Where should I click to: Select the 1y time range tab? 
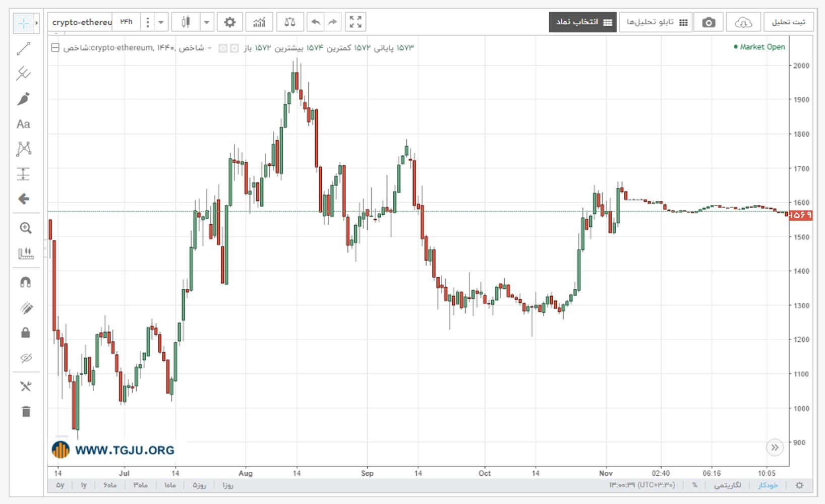(84, 485)
